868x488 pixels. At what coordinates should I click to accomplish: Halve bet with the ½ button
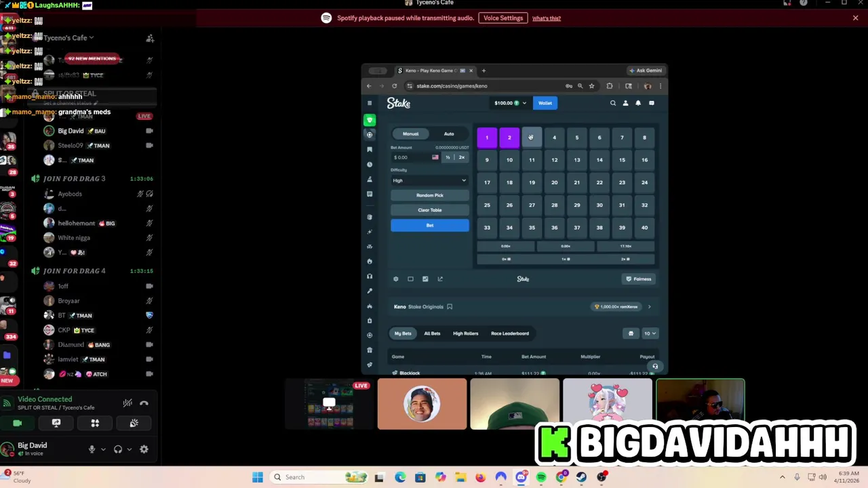click(x=448, y=157)
